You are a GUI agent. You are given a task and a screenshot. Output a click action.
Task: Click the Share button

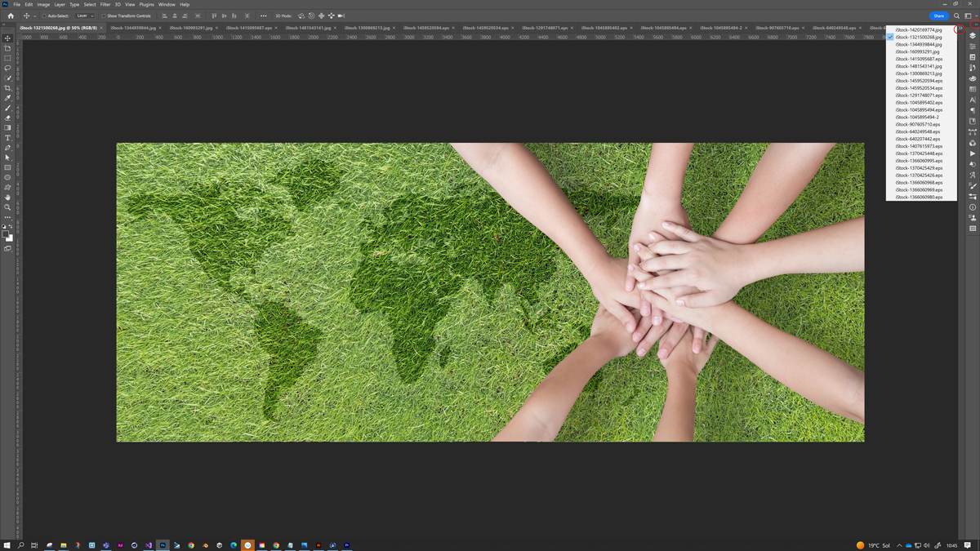pos(939,16)
